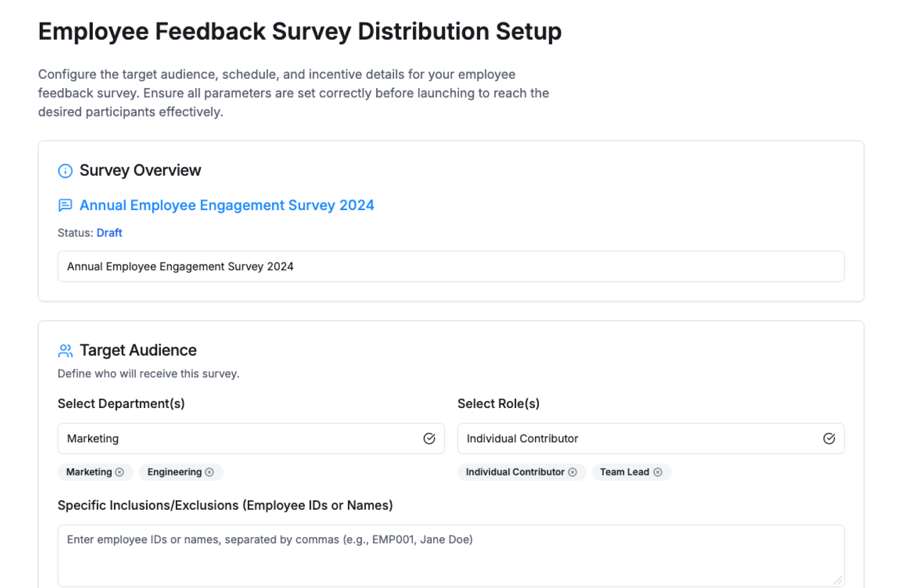The height and width of the screenshot is (588, 905).
Task: Click the Survey Overview info icon
Action: [x=65, y=171]
